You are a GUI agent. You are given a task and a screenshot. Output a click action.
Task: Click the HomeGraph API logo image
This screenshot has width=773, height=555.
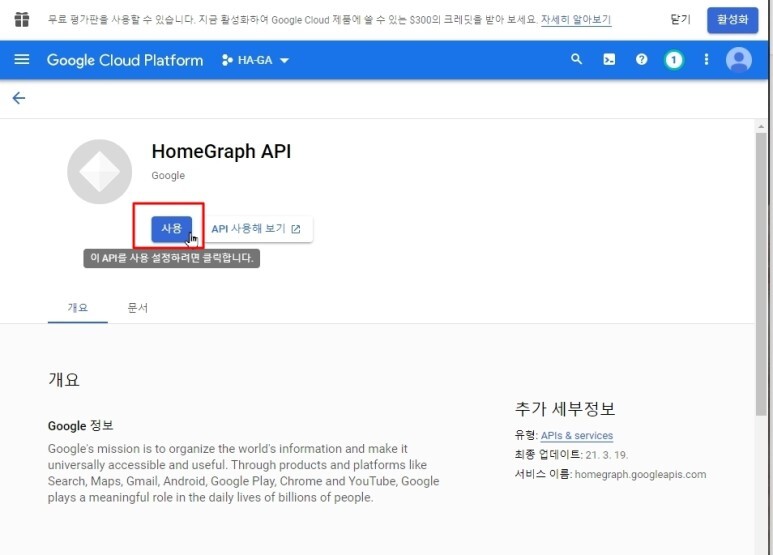(x=100, y=172)
